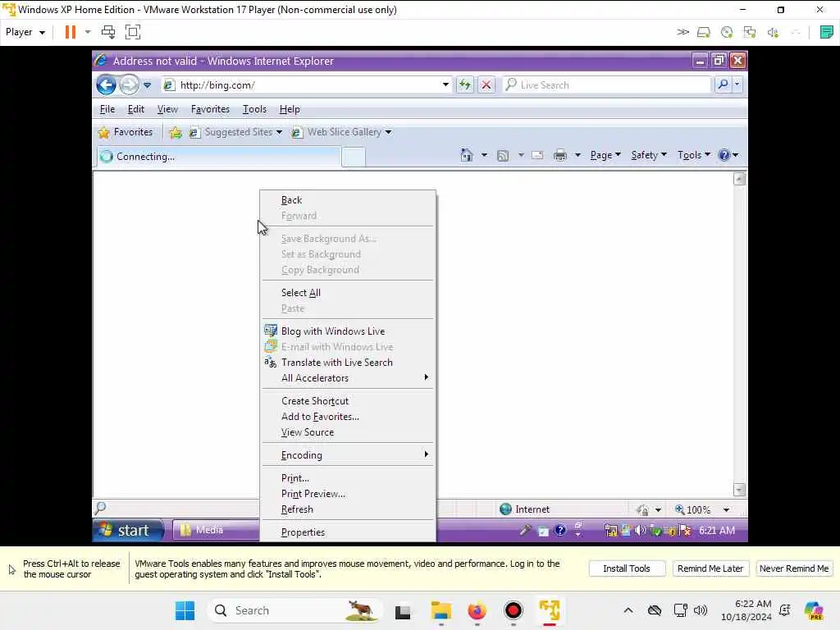Click the VMware pause button
The height and width of the screenshot is (630, 840).
pyautogui.click(x=71, y=32)
